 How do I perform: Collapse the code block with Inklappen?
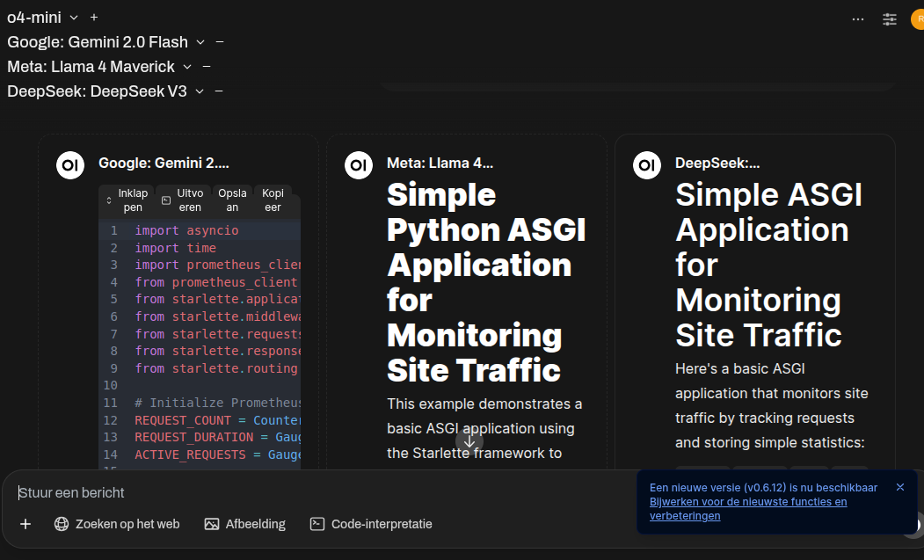coord(127,200)
